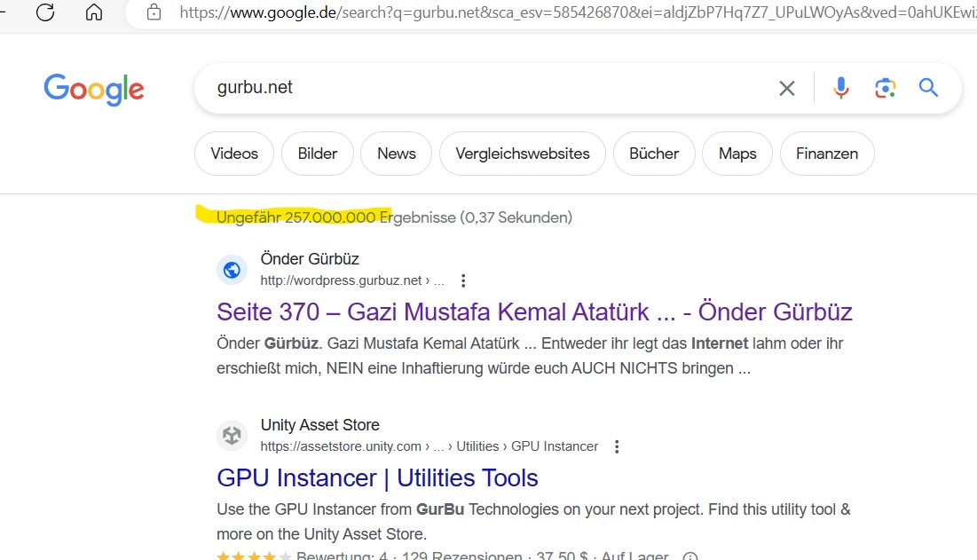Select the Vergleichswebsites filter
Screen dimensions: 977x560
tap(522, 154)
